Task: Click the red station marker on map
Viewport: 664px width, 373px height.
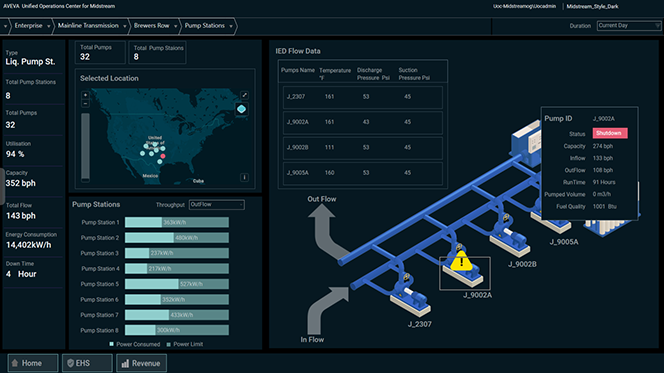Action: point(163,156)
